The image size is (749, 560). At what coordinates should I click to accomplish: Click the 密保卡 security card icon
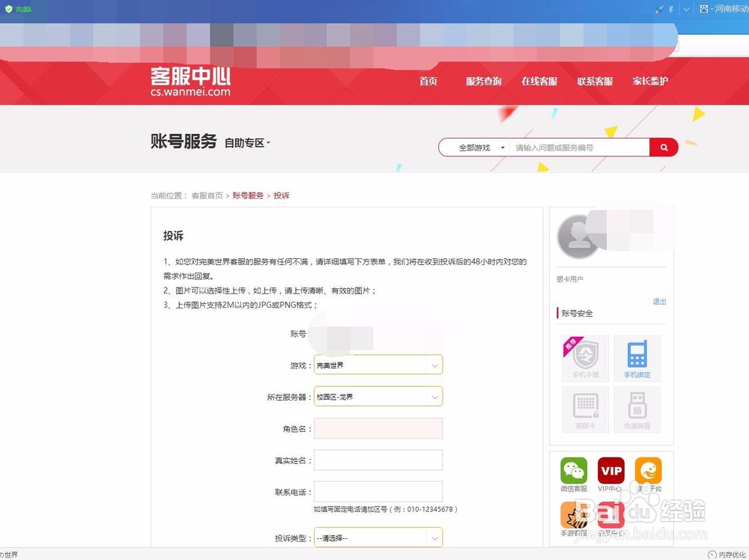584,409
